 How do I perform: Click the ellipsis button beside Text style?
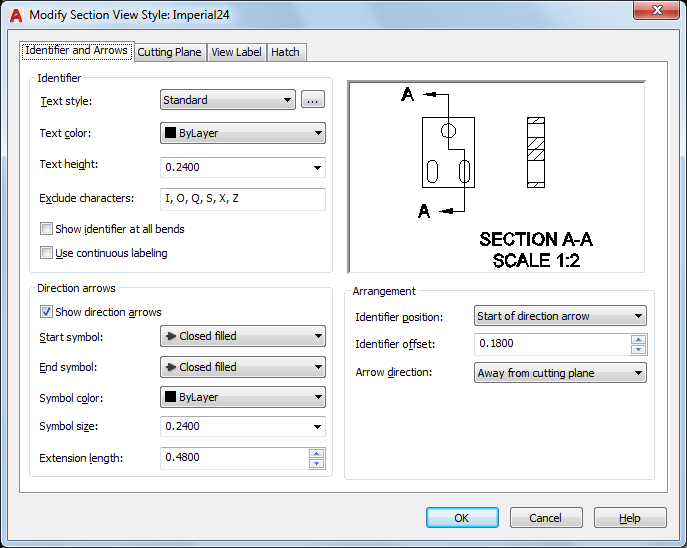click(x=313, y=100)
